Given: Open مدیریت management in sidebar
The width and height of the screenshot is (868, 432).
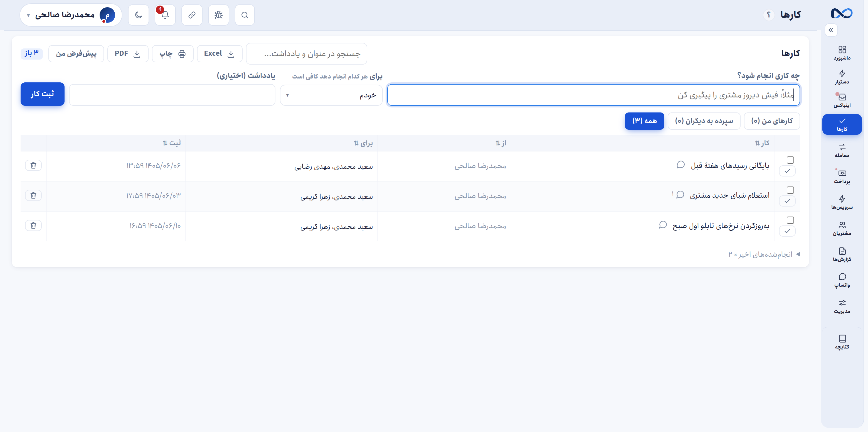Looking at the screenshot, I should [842, 306].
